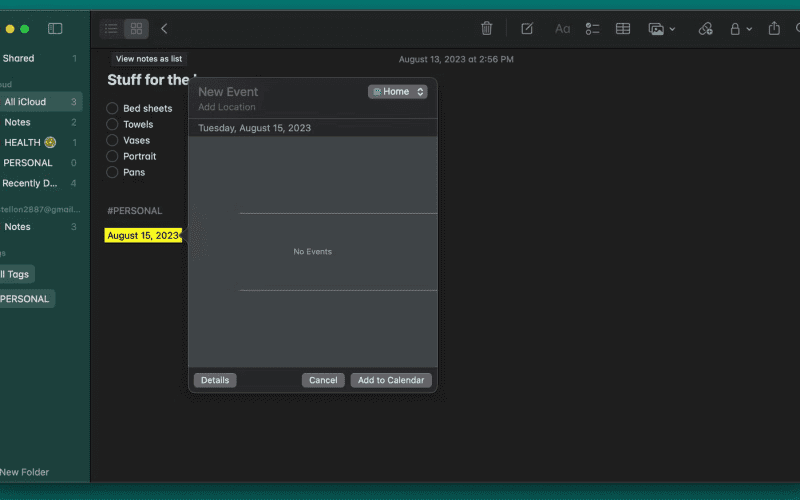The height and width of the screenshot is (500, 800).
Task: Switch to gallery view of notes
Action: click(136, 29)
